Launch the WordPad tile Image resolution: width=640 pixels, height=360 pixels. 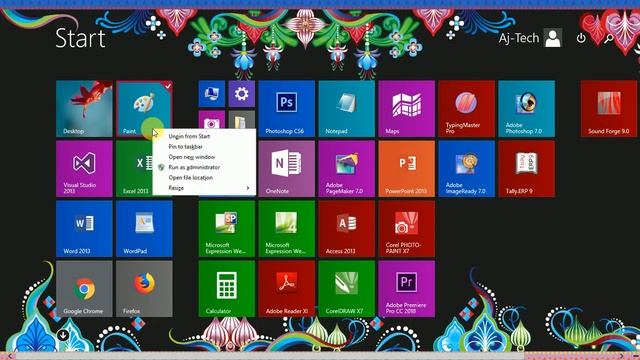point(144,229)
